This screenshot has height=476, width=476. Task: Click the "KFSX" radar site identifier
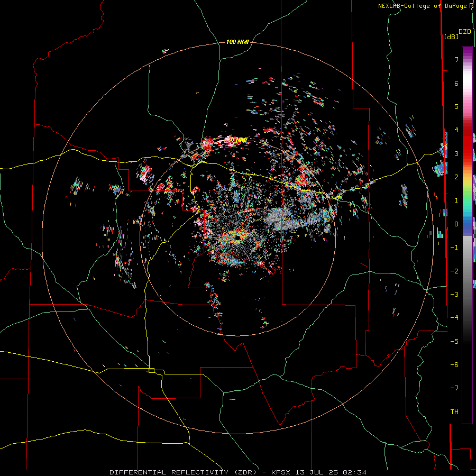click(280, 472)
